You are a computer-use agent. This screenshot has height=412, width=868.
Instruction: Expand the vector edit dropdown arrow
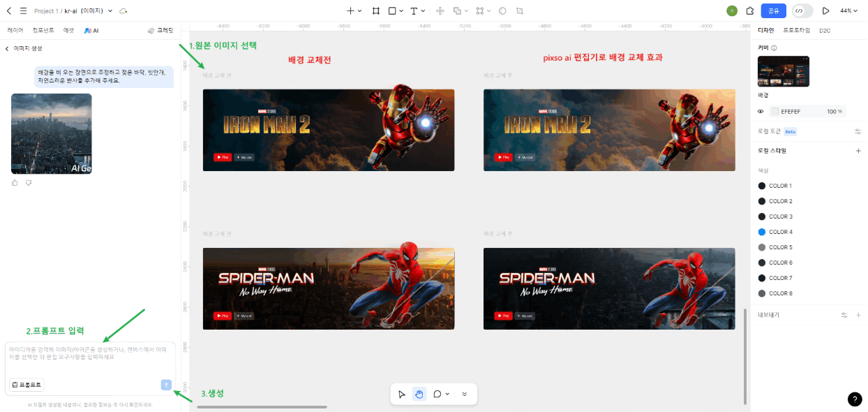488,11
